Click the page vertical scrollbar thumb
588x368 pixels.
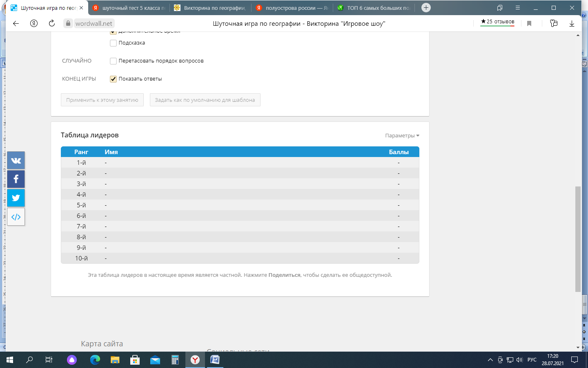[578, 239]
